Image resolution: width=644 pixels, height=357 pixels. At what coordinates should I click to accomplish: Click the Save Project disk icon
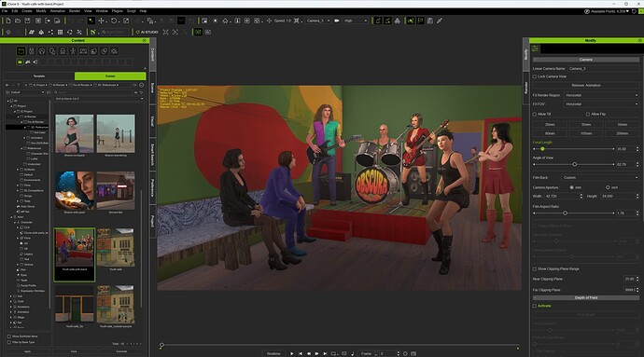27,21
